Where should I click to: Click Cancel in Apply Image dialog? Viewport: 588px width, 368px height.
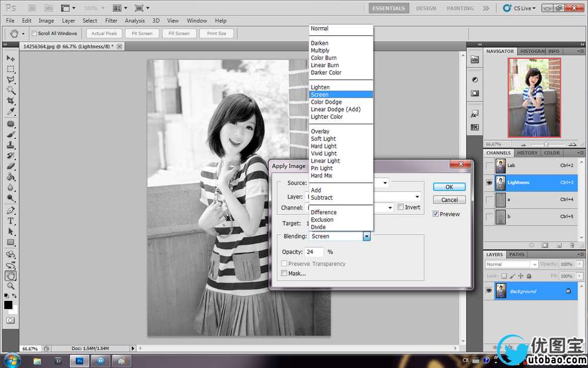(x=449, y=200)
